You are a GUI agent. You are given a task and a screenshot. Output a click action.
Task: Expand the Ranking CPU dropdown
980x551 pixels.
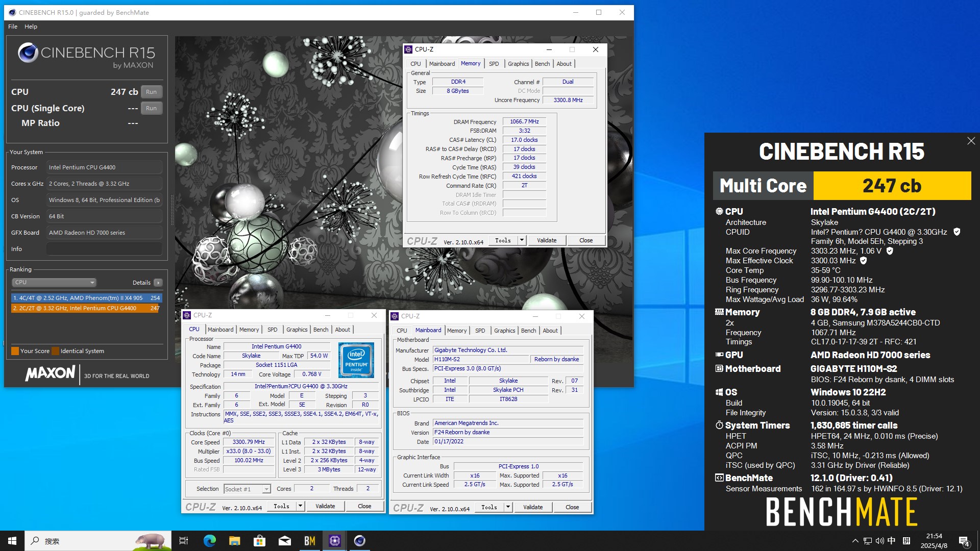pos(54,282)
